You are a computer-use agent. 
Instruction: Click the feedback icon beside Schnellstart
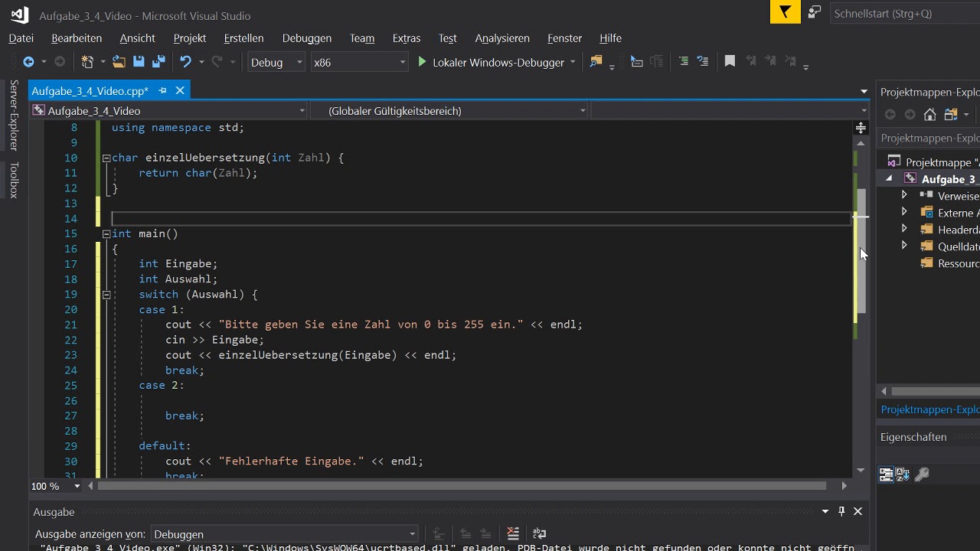click(x=815, y=12)
